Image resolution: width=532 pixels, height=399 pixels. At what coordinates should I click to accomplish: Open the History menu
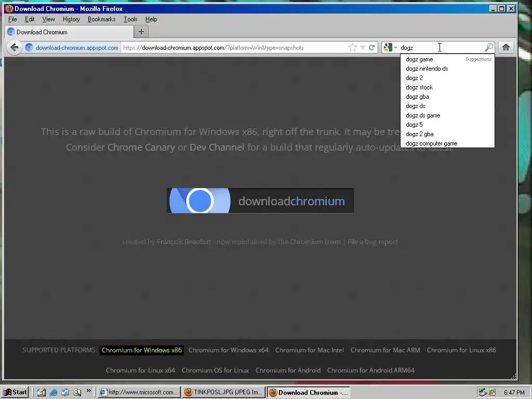point(71,19)
